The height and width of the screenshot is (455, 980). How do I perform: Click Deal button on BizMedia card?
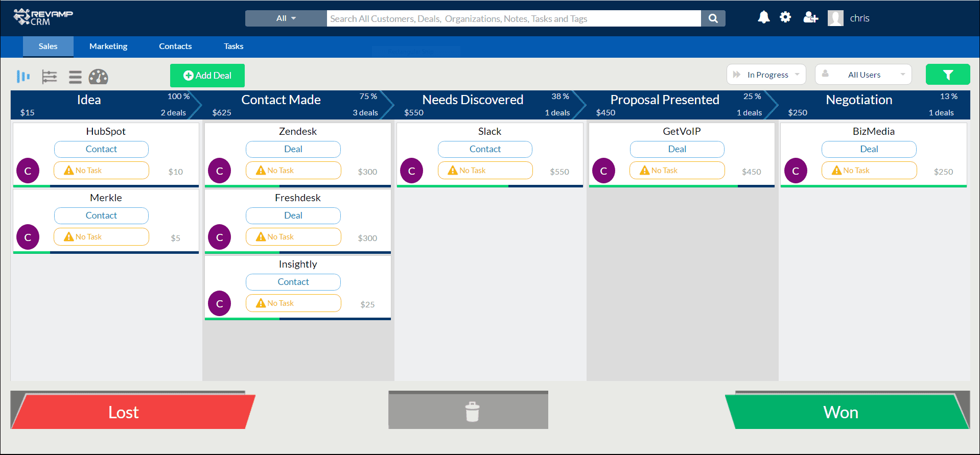click(x=869, y=149)
